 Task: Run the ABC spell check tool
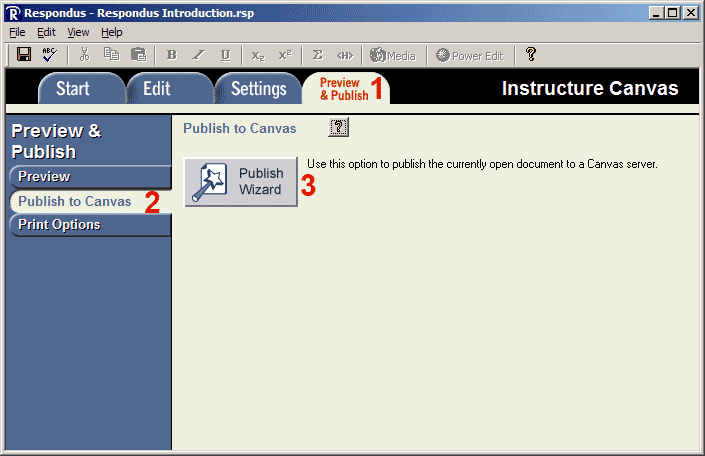(x=49, y=54)
